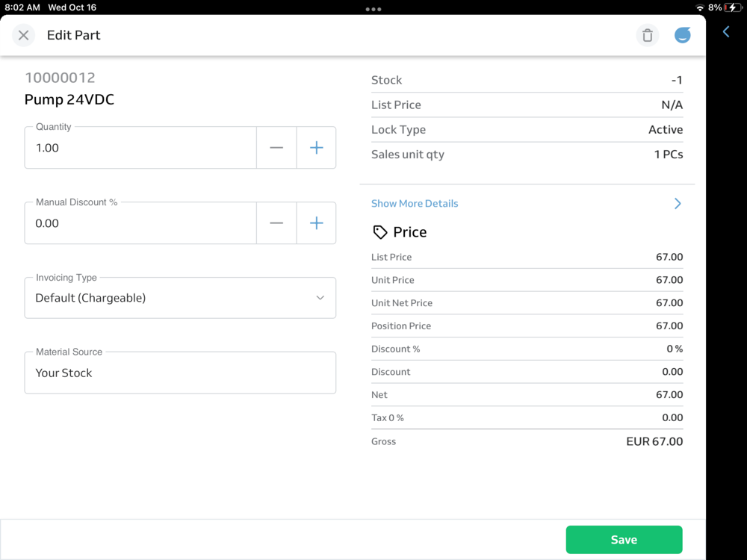Select the part number 10000012
747x560 pixels.
(x=60, y=78)
